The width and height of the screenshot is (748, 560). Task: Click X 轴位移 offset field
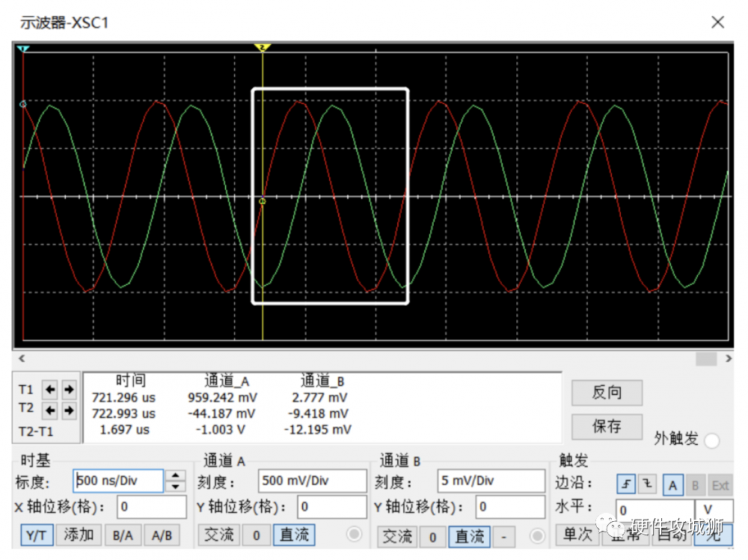tap(152, 507)
